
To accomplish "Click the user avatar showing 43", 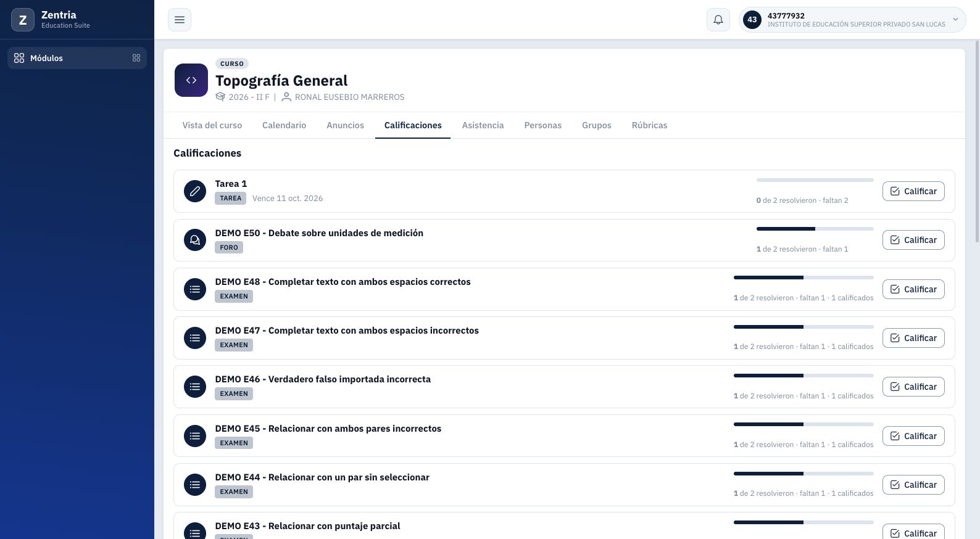I will coord(752,20).
